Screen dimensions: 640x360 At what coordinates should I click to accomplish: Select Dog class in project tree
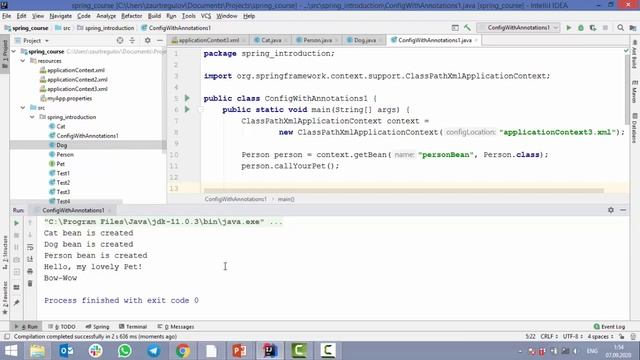[62, 145]
